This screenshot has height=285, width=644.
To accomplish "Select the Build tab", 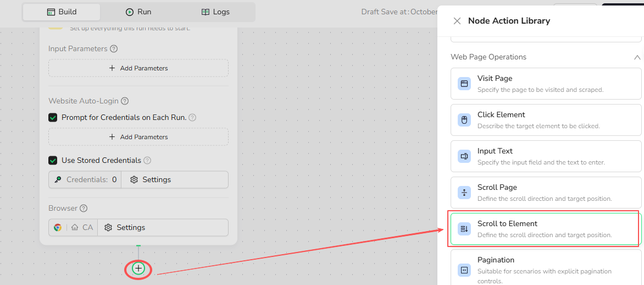I will [x=62, y=12].
